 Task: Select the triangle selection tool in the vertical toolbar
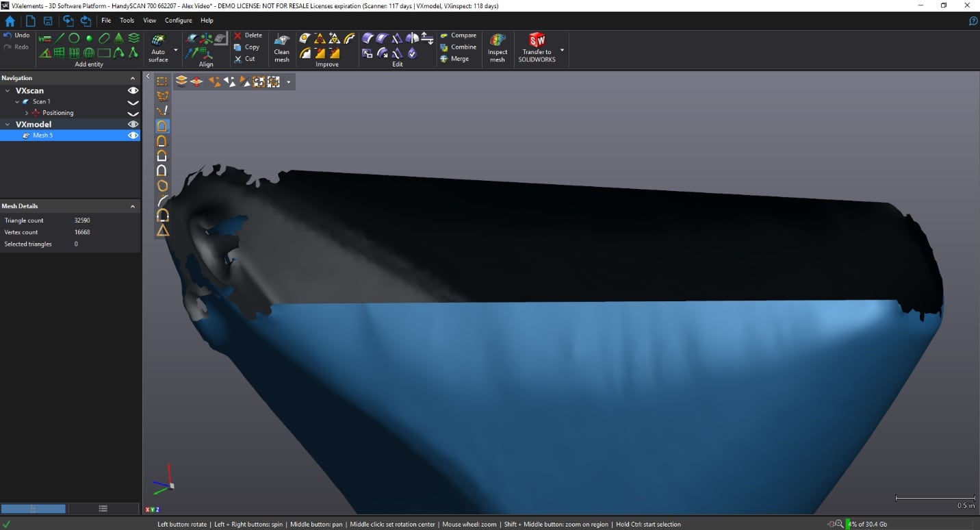click(x=162, y=231)
